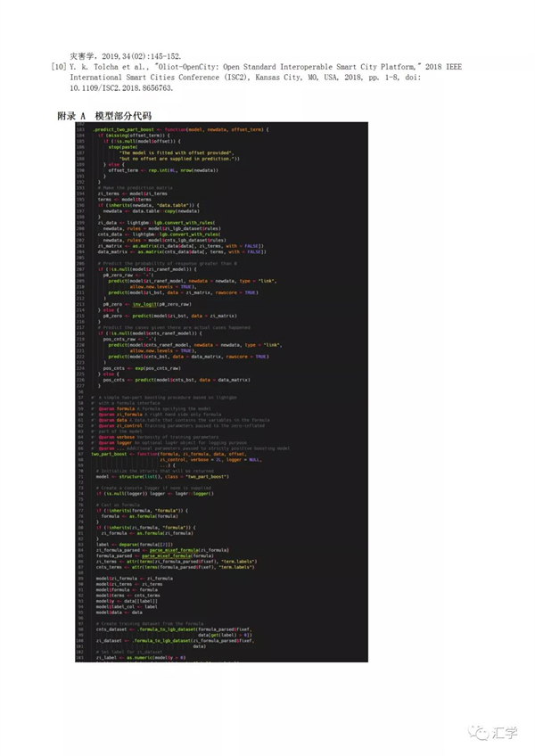Click code line 'p0_zero <- inv_logit(p0_zero_raw)'

coord(147,304)
